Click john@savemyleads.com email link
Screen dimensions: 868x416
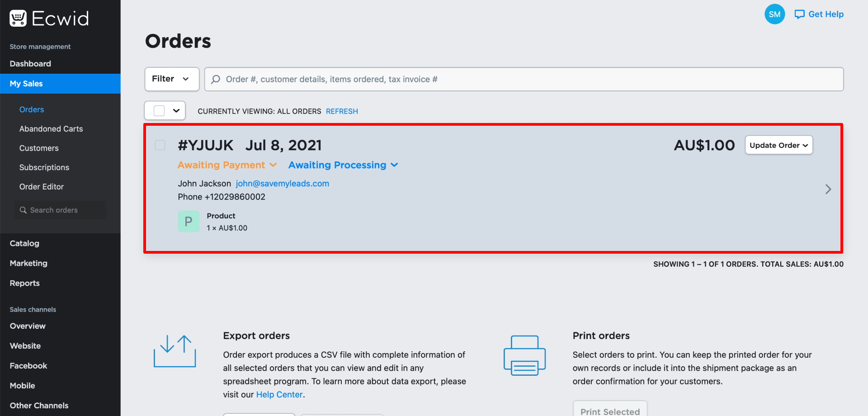click(x=282, y=184)
